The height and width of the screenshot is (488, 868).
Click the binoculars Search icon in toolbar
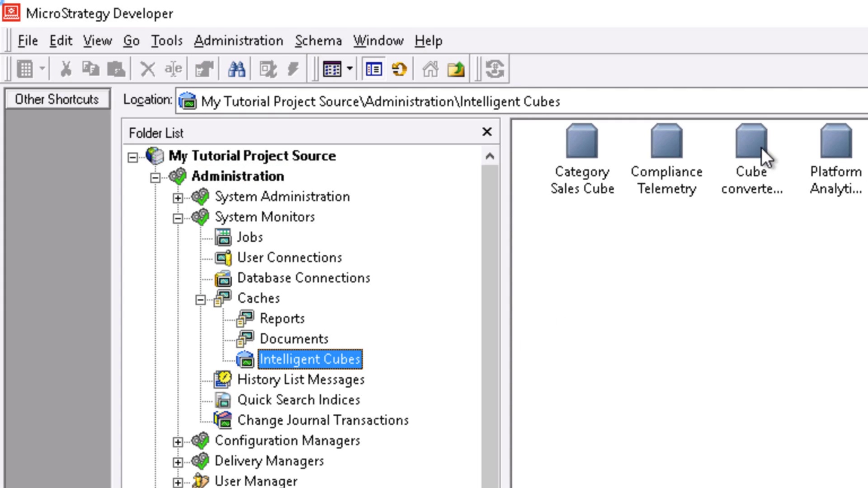(236, 69)
